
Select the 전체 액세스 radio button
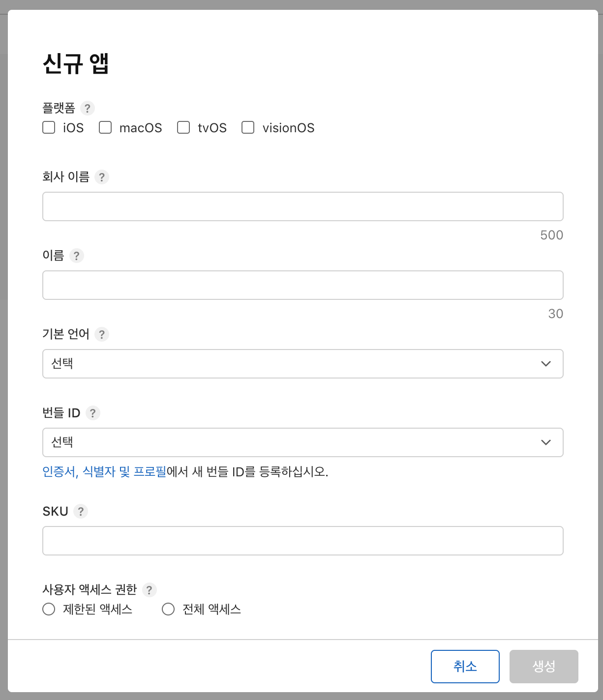tap(168, 609)
